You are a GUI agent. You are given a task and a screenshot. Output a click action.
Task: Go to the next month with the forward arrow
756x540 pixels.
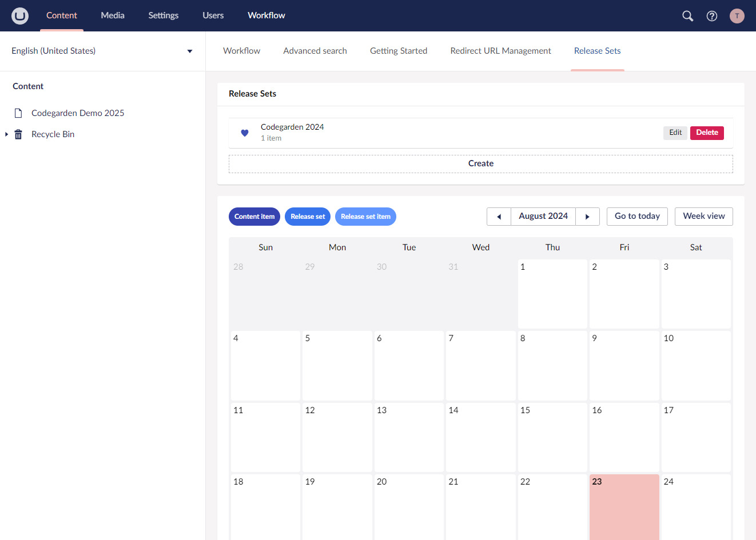point(588,216)
